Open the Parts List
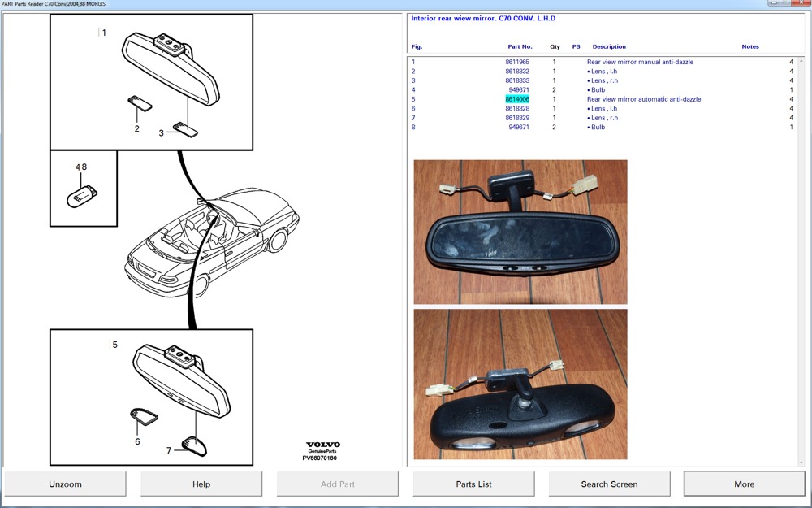This screenshot has height=508, width=812. coord(473,484)
